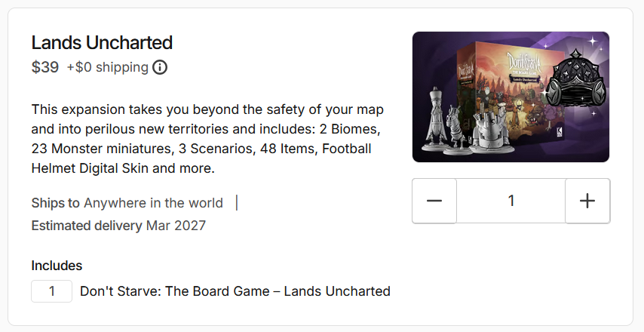Click the expansion description paragraph
This screenshot has width=644, height=332.
201,137
